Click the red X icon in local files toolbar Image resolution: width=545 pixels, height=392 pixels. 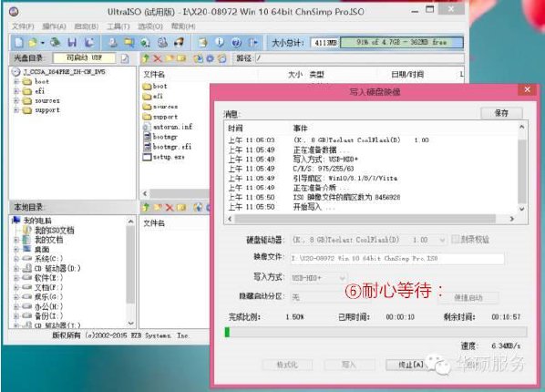click(170, 207)
